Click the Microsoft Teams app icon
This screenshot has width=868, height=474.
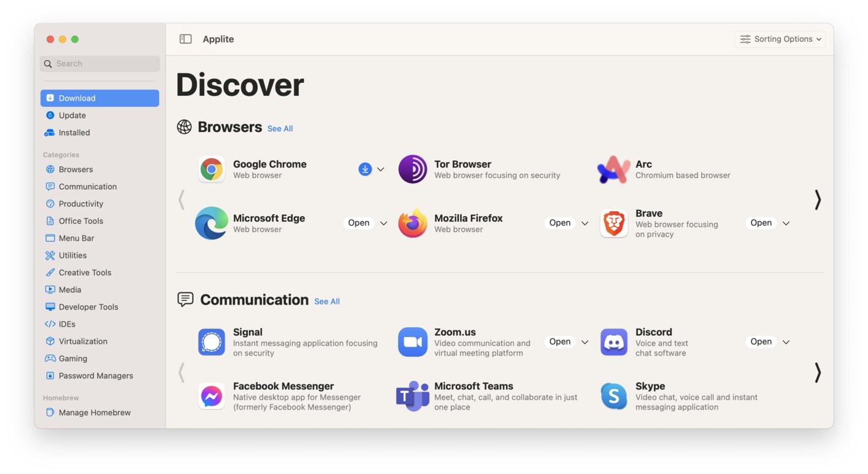(412, 396)
